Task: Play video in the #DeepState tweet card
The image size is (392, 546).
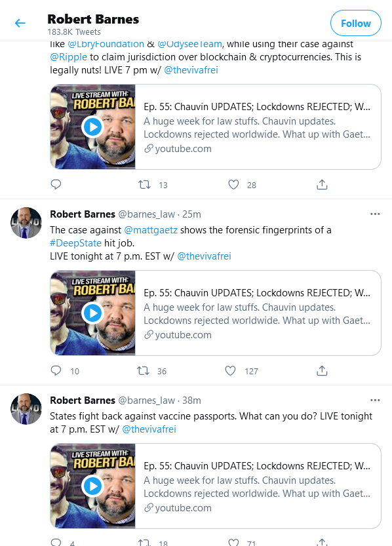Action: coord(93,313)
